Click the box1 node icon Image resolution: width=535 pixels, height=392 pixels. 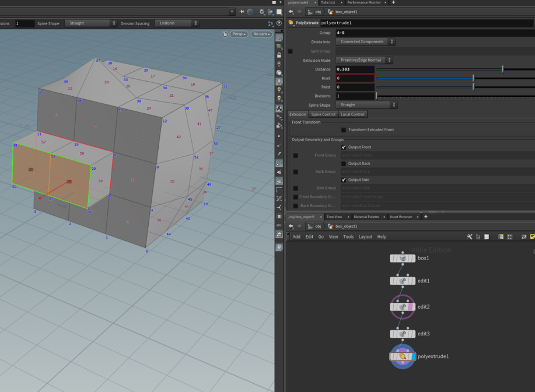(x=403, y=258)
